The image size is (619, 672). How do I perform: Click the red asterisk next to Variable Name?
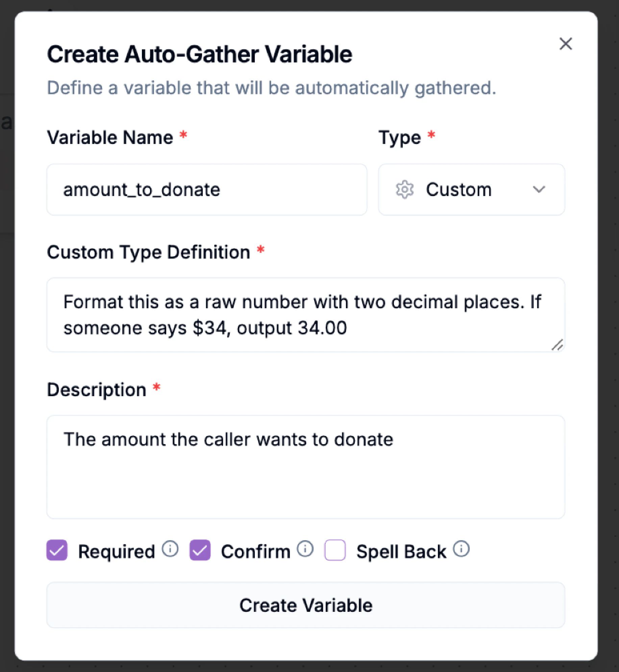click(182, 135)
